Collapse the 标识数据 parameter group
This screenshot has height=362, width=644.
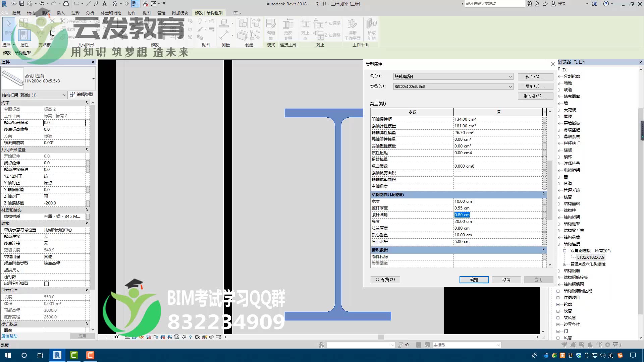tap(543, 249)
